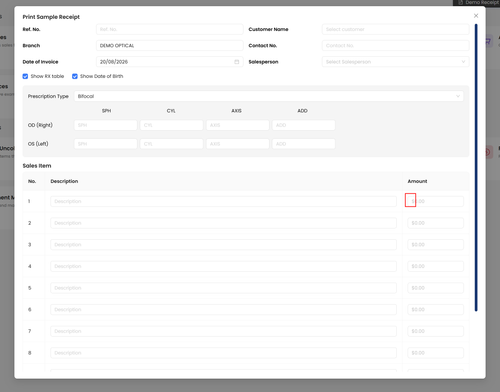Screen dimensions: 500x392
Task: Focus the Contact No. input field
Action: pos(395,46)
